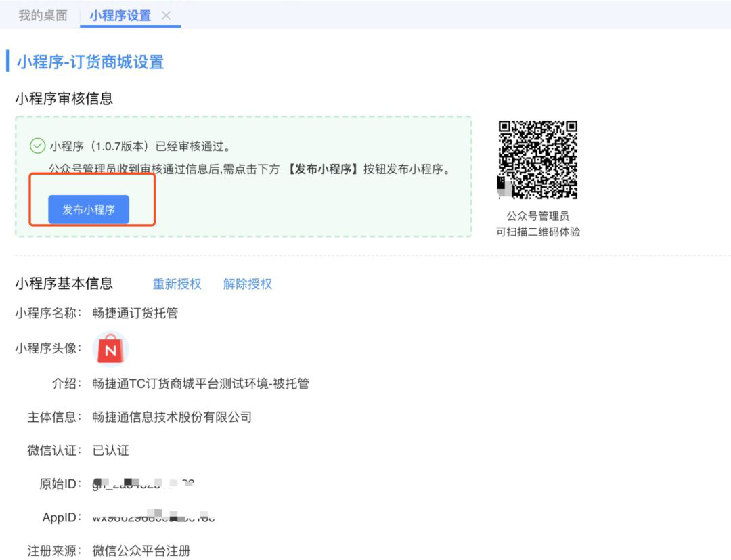Switch to the 我的桌面 tab

click(43, 16)
